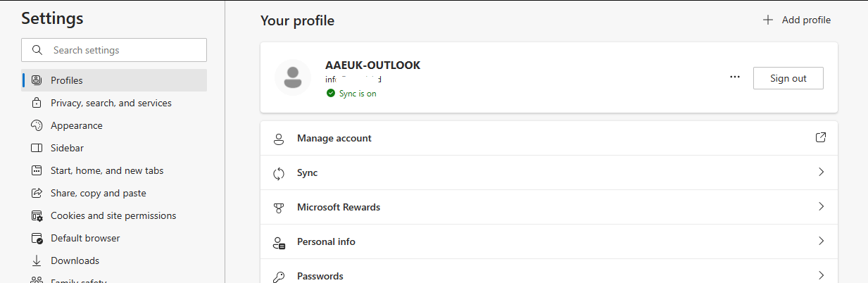Click the Cookies and site permissions icon
The width and height of the screenshot is (868, 283).
point(37,215)
